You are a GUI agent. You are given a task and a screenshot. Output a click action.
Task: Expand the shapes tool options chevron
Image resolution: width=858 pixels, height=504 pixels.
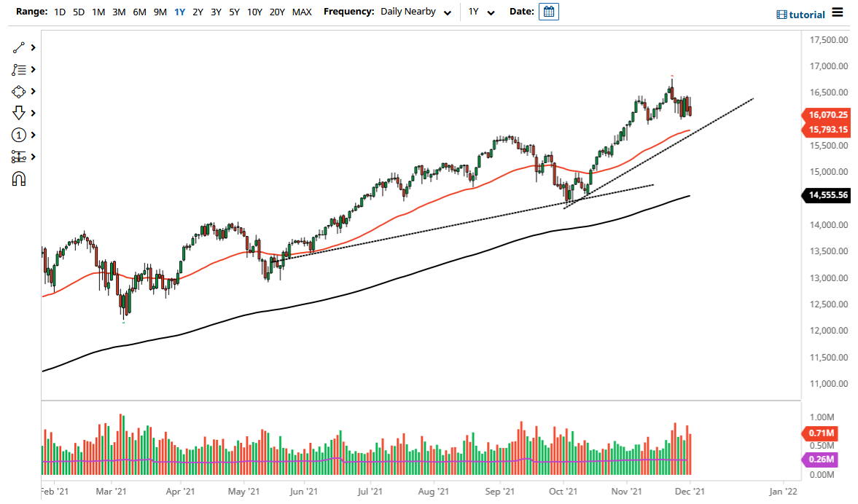(x=32, y=91)
